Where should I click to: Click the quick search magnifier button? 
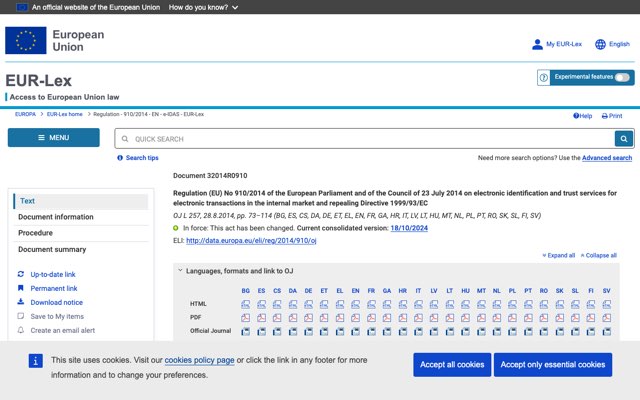coord(624,139)
